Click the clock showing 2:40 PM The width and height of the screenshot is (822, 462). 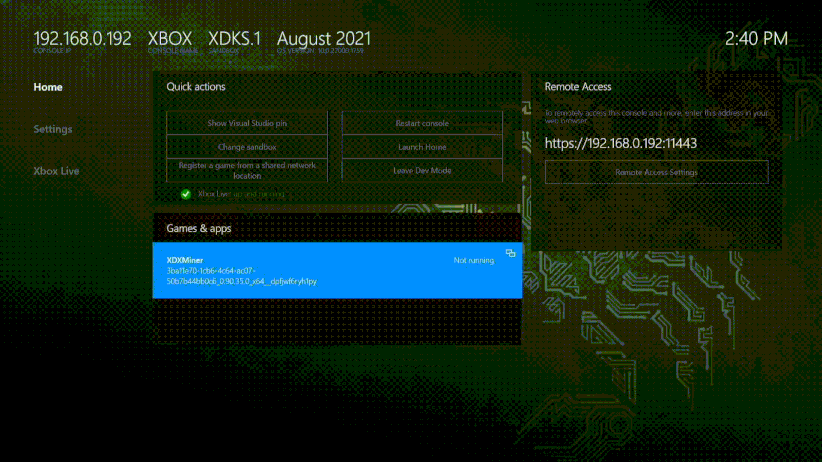pyautogui.click(x=756, y=38)
